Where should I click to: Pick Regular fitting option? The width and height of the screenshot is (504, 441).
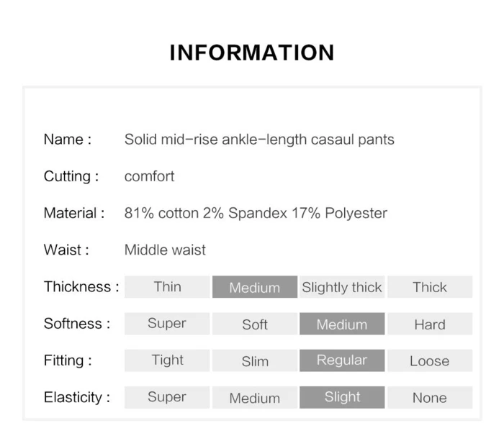342,360
